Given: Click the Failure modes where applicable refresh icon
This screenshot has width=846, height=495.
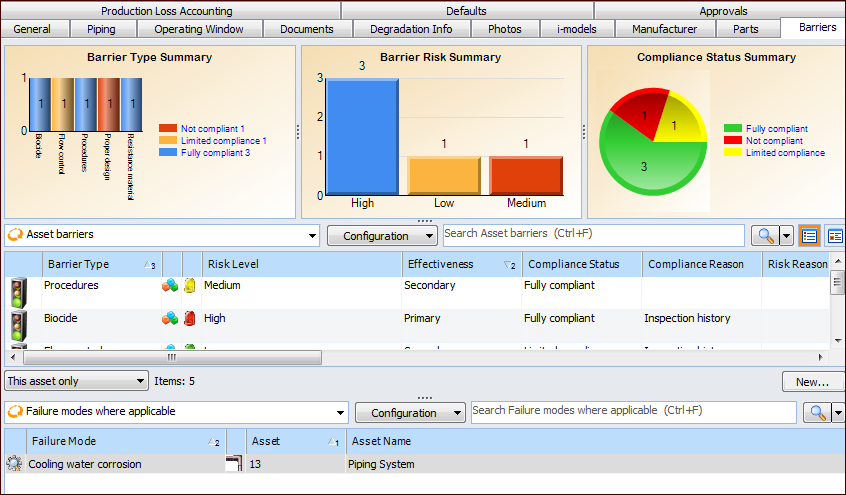Looking at the screenshot, I should tap(16, 411).
